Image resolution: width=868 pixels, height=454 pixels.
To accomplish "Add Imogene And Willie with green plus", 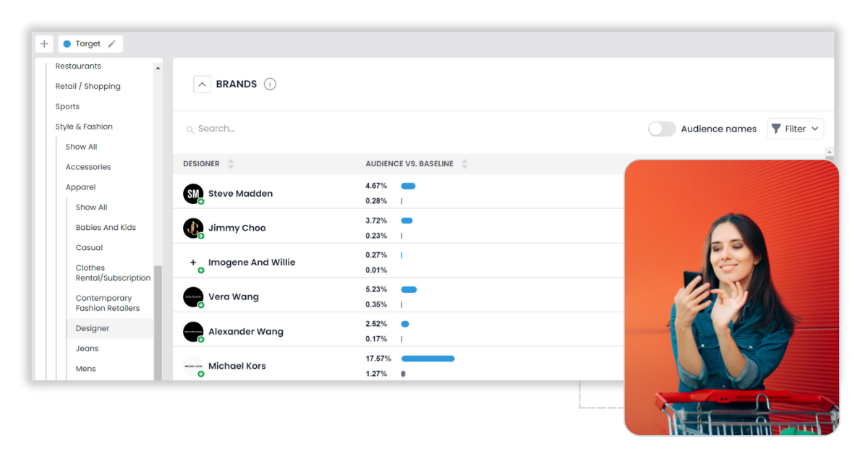I will point(201,270).
